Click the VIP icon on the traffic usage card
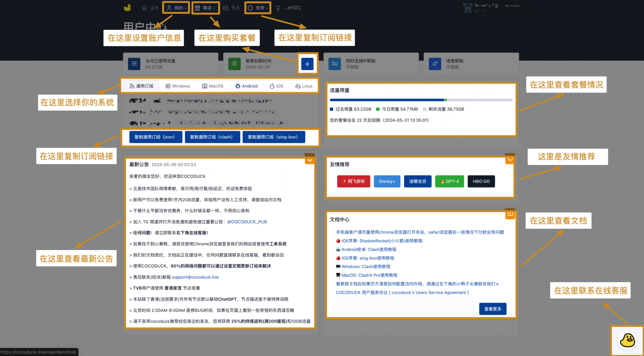This screenshot has height=356, width=644. tap(134, 64)
